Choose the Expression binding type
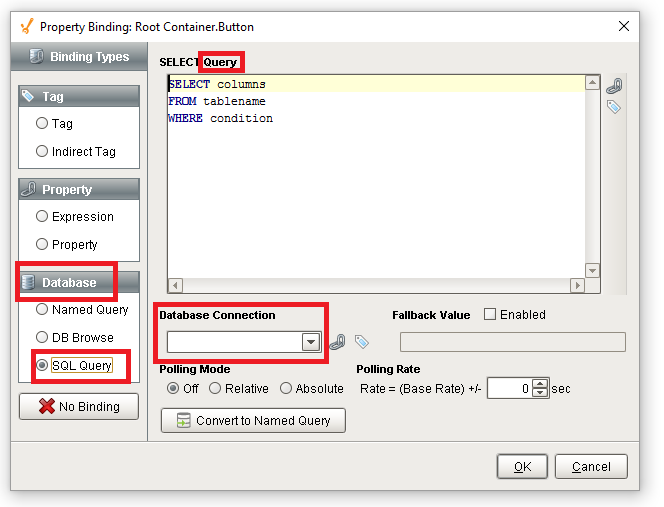The height and width of the screenshot is (507, 664). pos(42,216)
